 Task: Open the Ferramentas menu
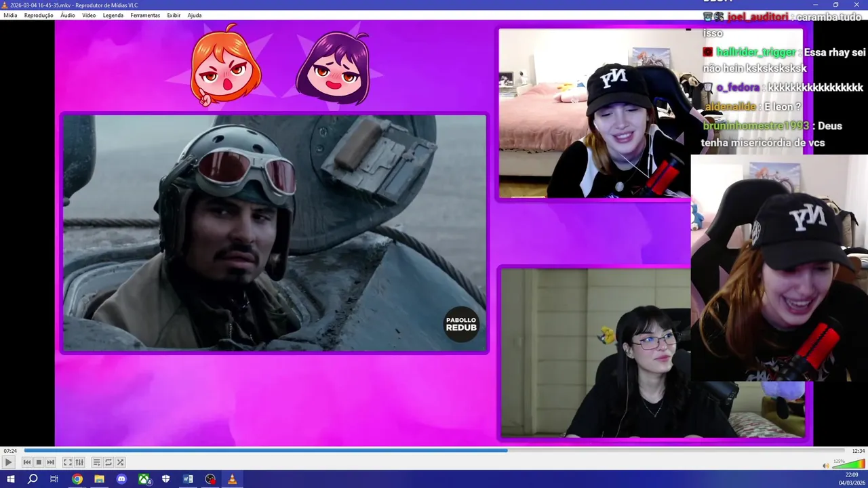145,15
